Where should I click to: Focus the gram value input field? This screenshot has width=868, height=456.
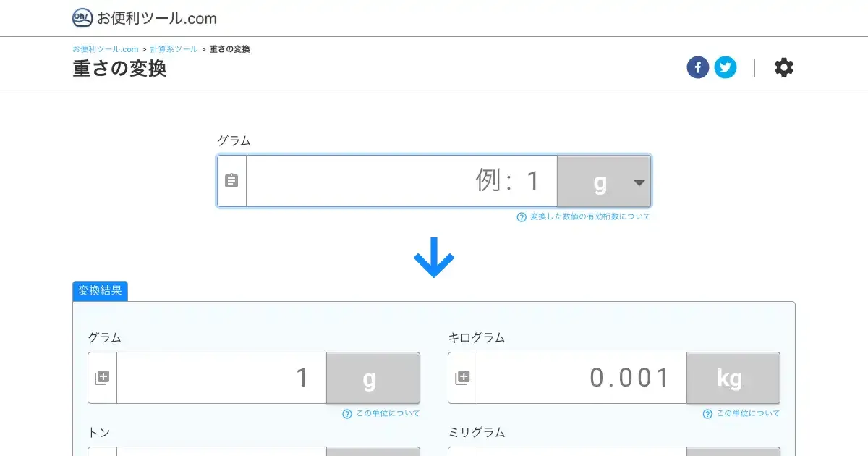[401, 181]
